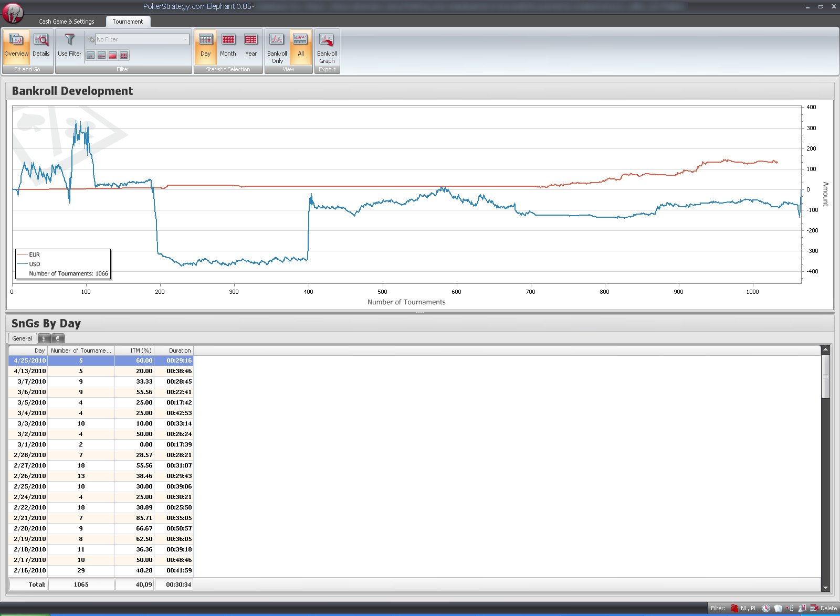The width and height of the screenshot is (840, 616).
Task: Click the 2/19/2010 date cell
Action: [28, 539]
